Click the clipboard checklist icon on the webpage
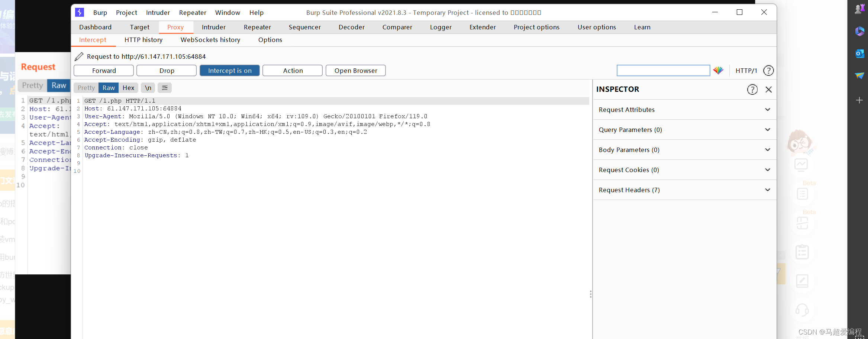The height and width of the screenshot is (339, 868). [802, 252]
